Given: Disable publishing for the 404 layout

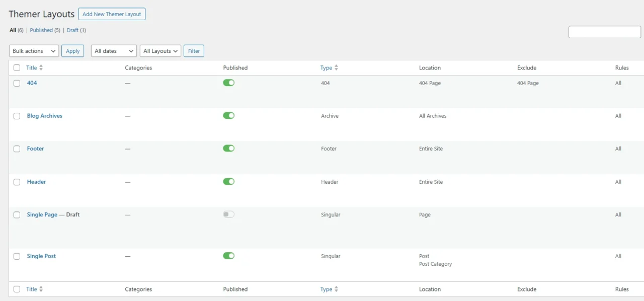Looking at the screenshot, I should coord(228,83).
